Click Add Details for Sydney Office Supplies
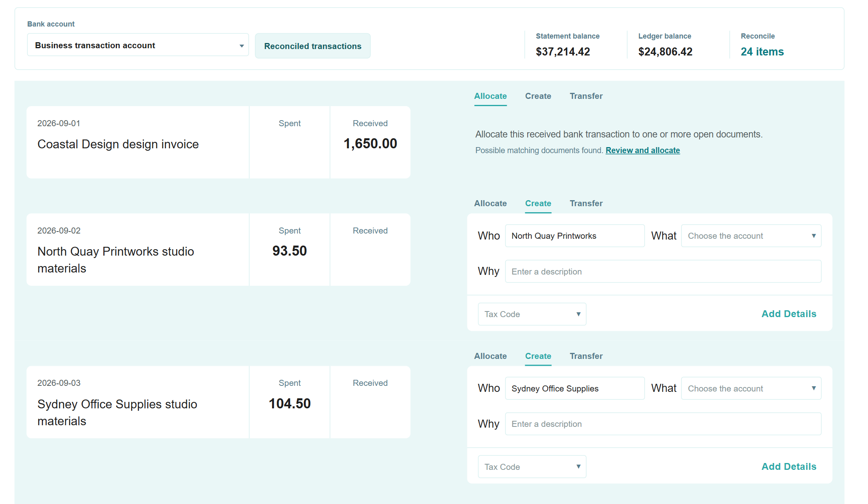Viewport: 868px width, 504px height. (789, 467)
